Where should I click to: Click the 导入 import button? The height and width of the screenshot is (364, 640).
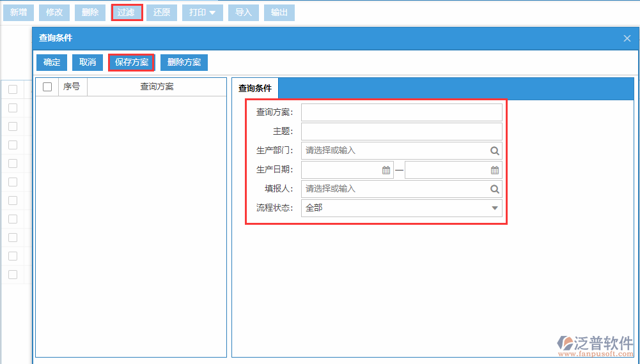pyautogui.click(x=243, y=13)
